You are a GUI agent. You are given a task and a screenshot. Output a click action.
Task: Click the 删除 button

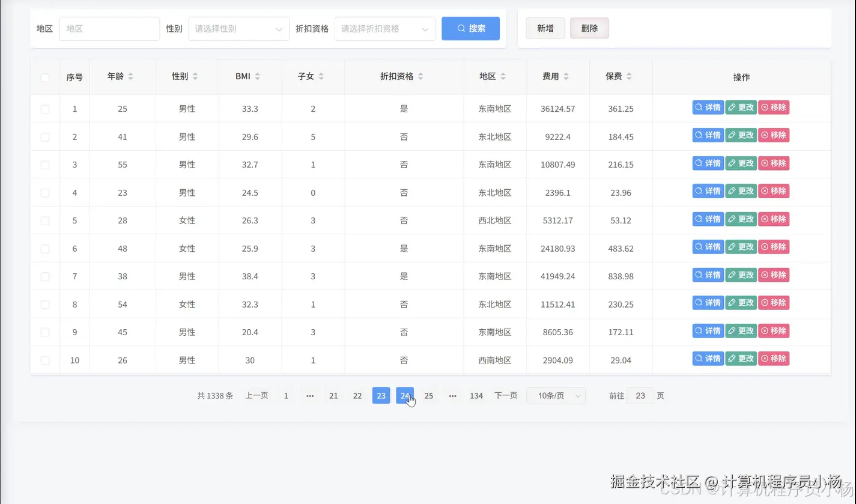pos(589,28)
